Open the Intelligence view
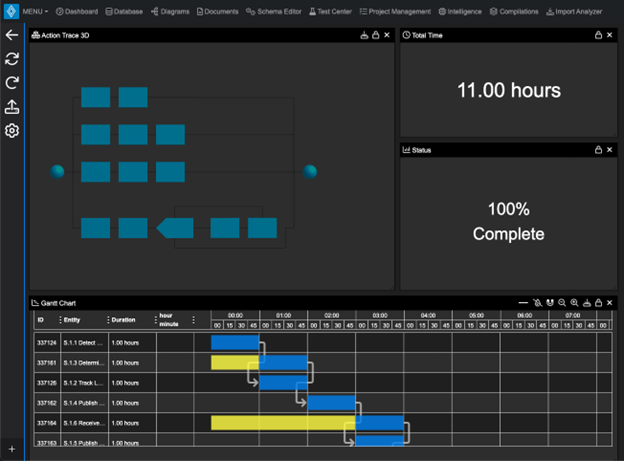This screenshot has height=461, width=624. coord(460,12)
